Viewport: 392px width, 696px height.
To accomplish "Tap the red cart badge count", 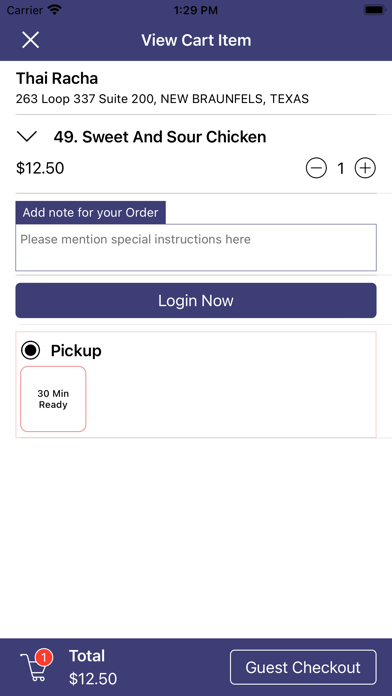I will point(44,657).
